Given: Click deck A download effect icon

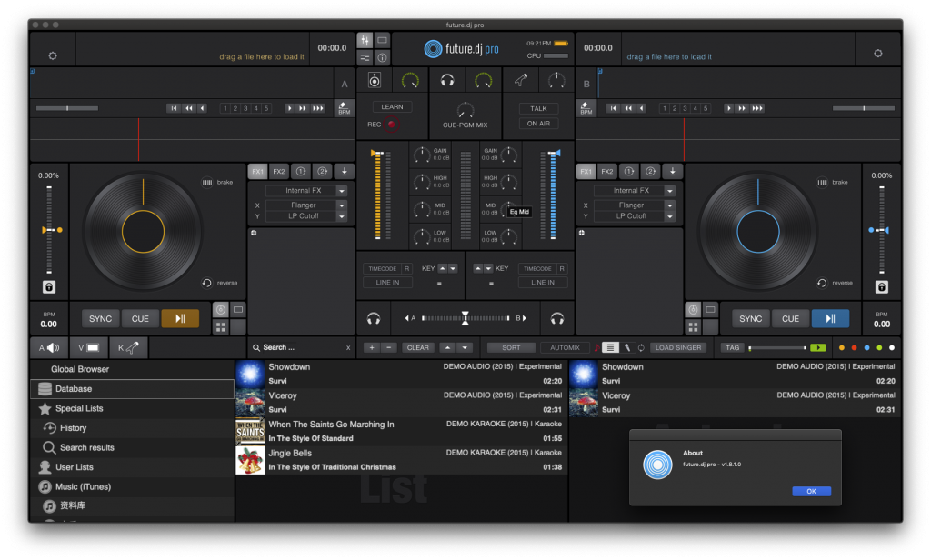Looking at the screenshot, I should click(345, 171).
